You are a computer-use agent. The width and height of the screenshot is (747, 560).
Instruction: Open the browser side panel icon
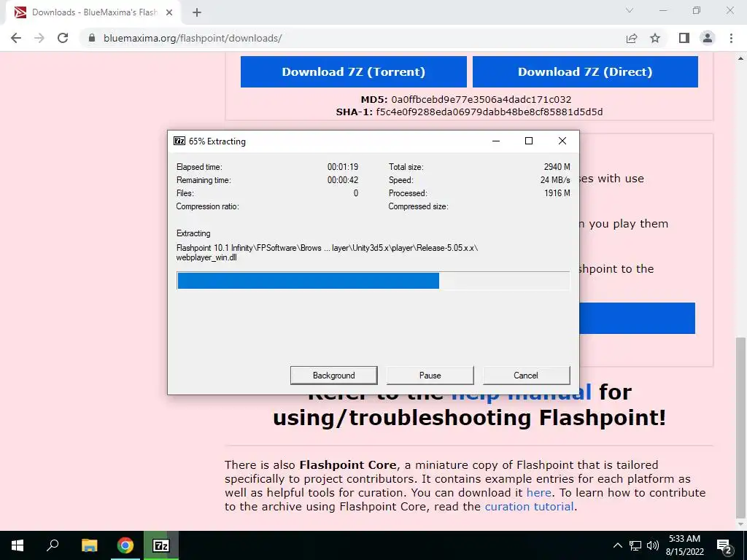[x=684, y=38]
